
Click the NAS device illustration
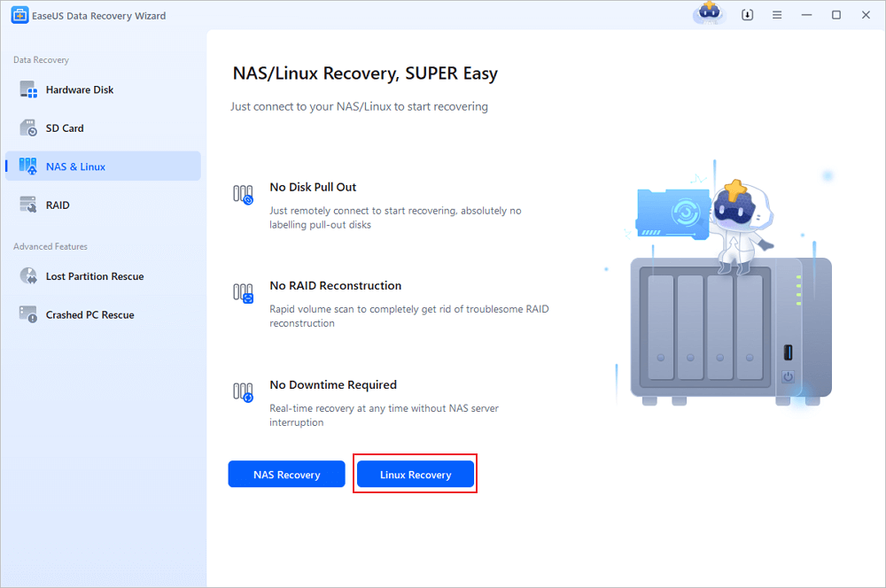point(731,330)
